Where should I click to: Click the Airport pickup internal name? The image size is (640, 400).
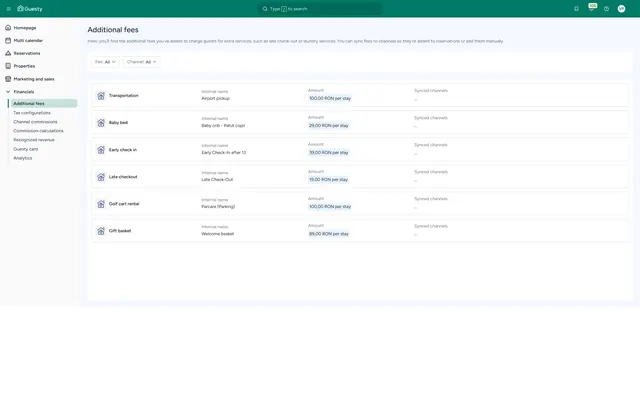pos(216,98)
